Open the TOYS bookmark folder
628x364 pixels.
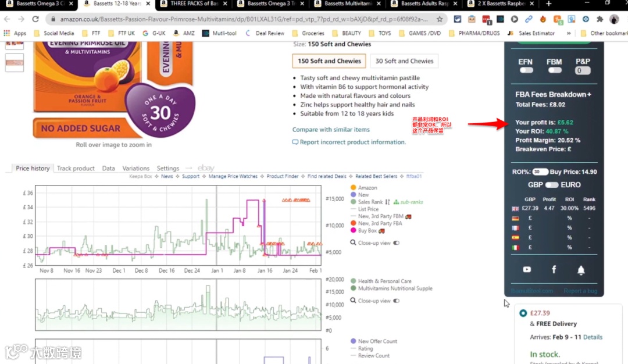click(x=380, y=33)
